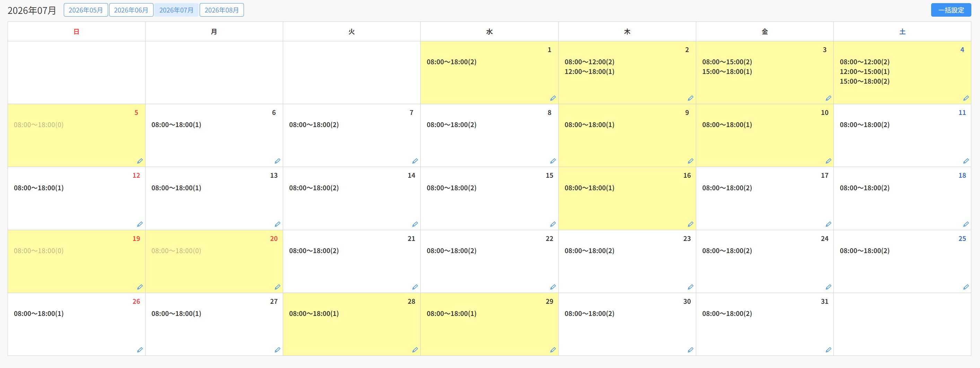Open the edit icon for July 20
Viewport: 980px width, 368px height.
click(x=277, y=287)
